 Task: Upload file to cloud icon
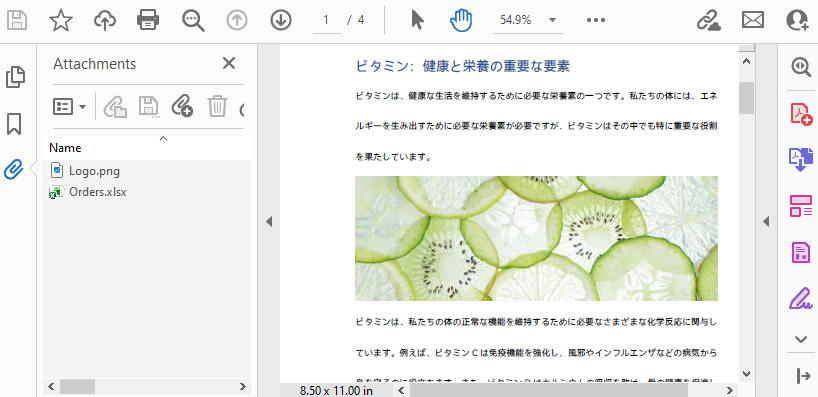click(x=105, y=20)
